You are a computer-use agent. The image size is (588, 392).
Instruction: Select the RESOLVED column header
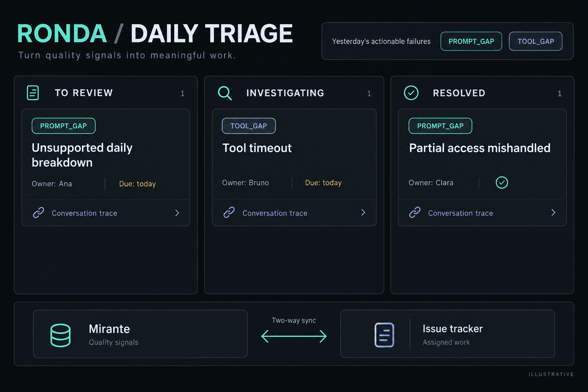click(459, 93)
